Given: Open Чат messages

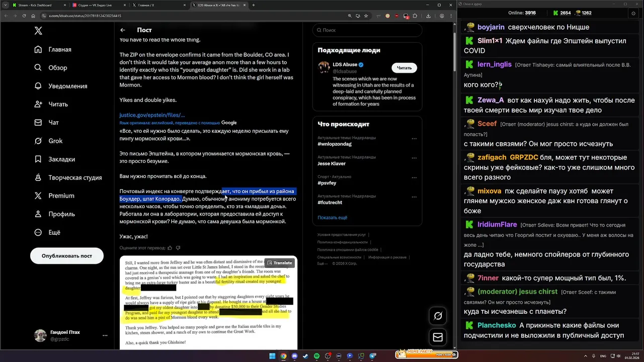Looking at the screenshot, I should click(x=46, y=123).
